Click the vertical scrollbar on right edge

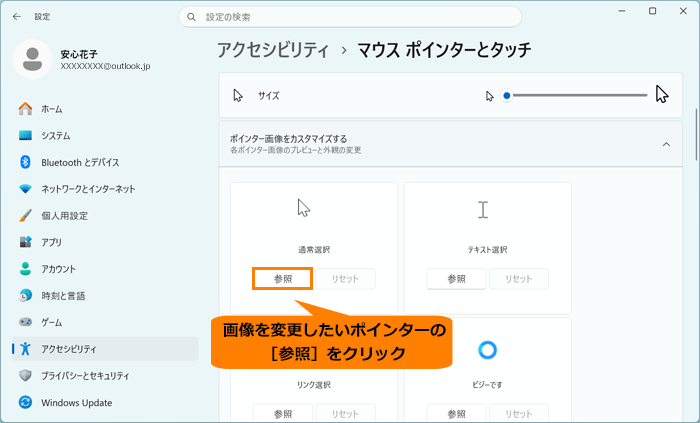pos(697,134)
